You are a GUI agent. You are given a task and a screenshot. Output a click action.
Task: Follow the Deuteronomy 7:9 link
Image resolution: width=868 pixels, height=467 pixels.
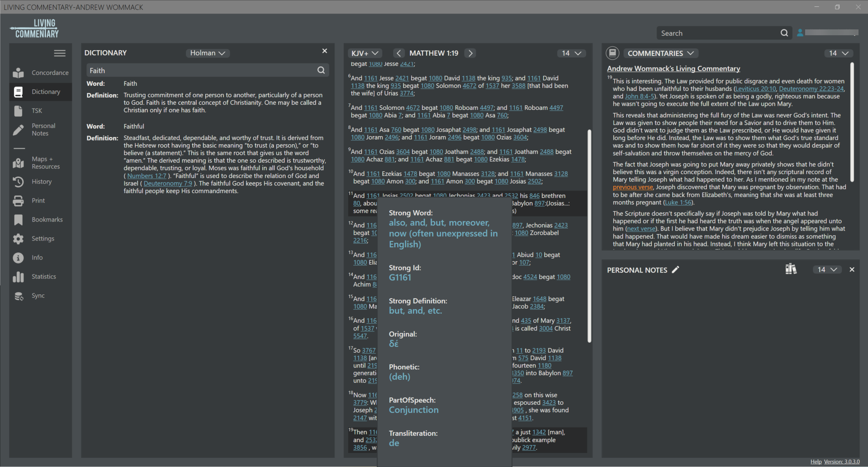click(x=168, y=184)
